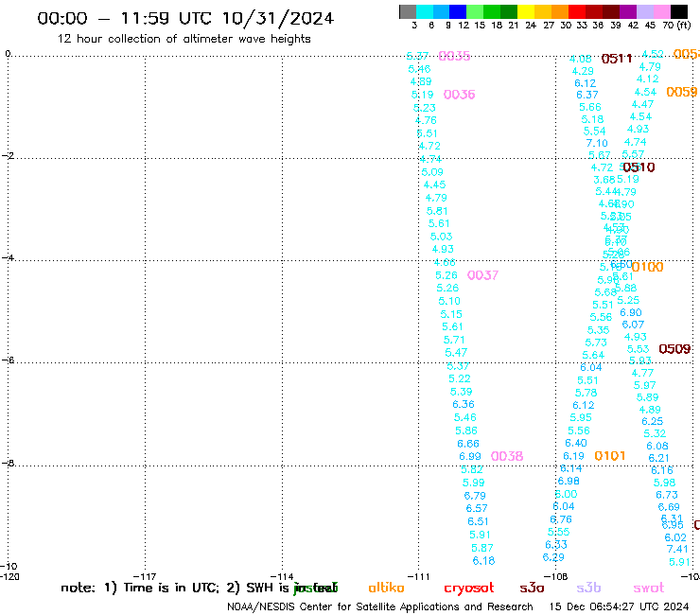Click the '70 (ft)' legend scale label
700x615 pixels.
pos(676,25)
